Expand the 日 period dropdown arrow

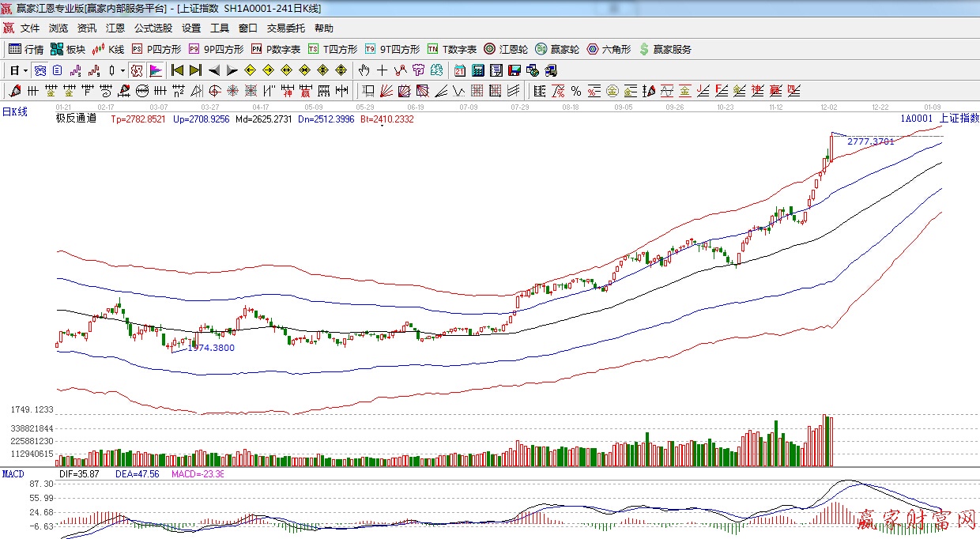(x=25, y=70)
